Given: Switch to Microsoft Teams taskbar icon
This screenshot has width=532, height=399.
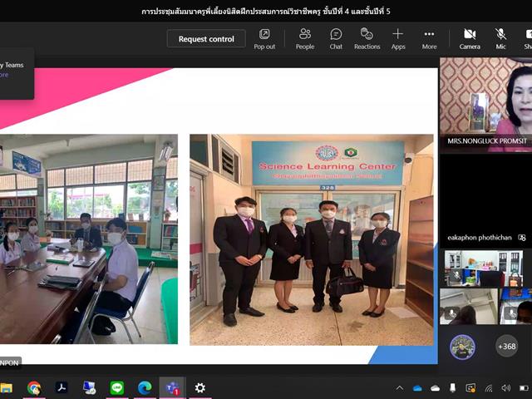Looking at the screenshot, I should pos(172,388).
